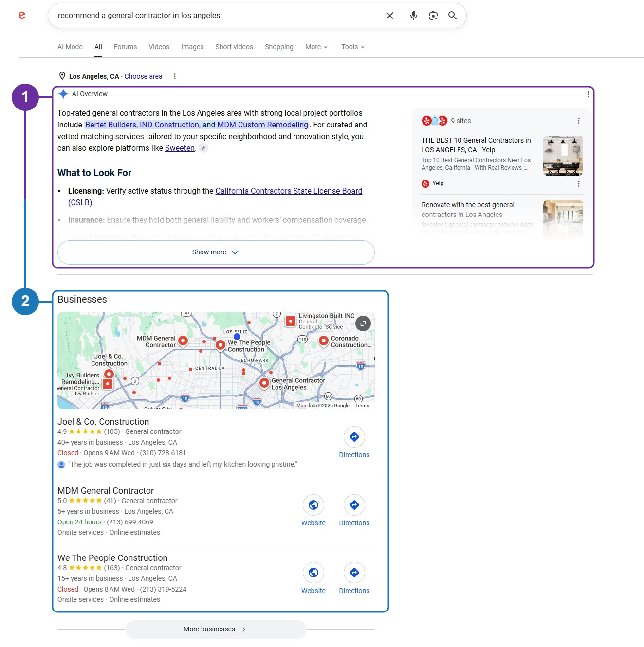The height and width of the screenshot is (647, 644).
Task: Click the link chip icon after Sweeten
Action: click(x=203, y=148)
